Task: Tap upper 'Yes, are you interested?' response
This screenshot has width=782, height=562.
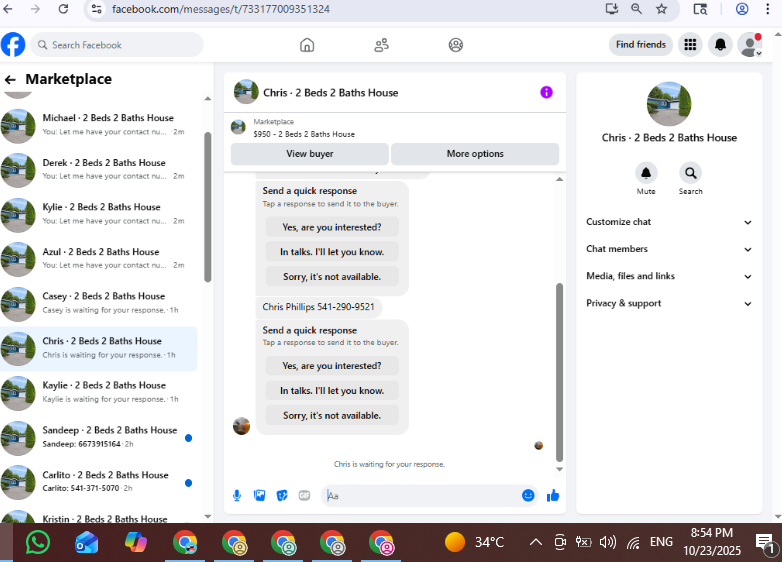Action: click(x=332, y=227)
